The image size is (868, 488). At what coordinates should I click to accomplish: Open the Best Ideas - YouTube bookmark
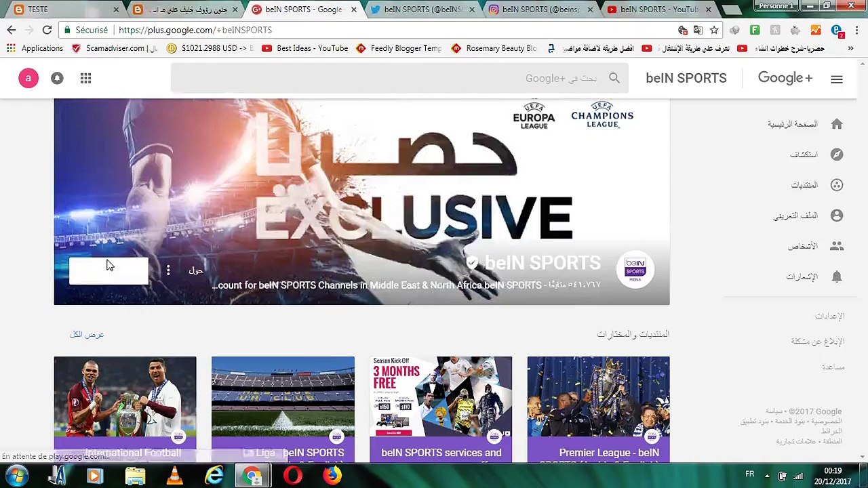pos(304,48)
